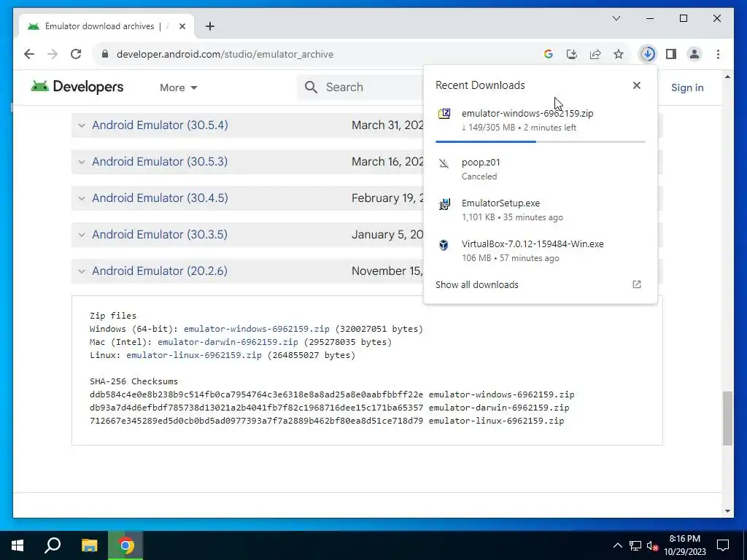
Task: Click the search magnifier icon on page
Action: point(311,87)
